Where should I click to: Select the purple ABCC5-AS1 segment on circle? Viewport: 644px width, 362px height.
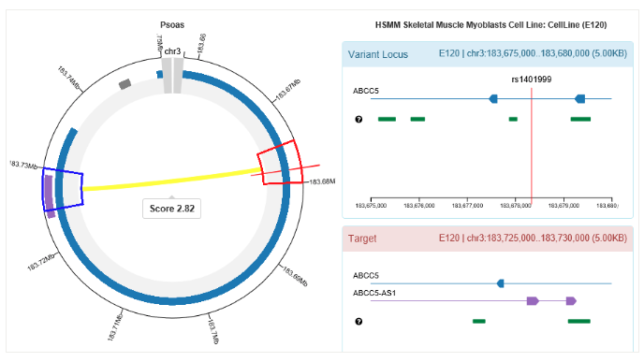coord(50,196)
